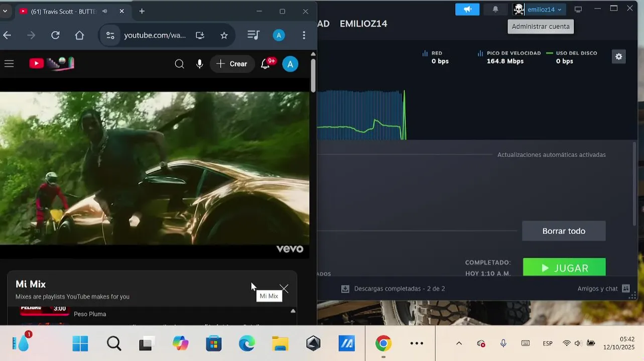The image size is (644, 361).
Task: Open the Chrome tab search dropdown
Action: point(5,11)
